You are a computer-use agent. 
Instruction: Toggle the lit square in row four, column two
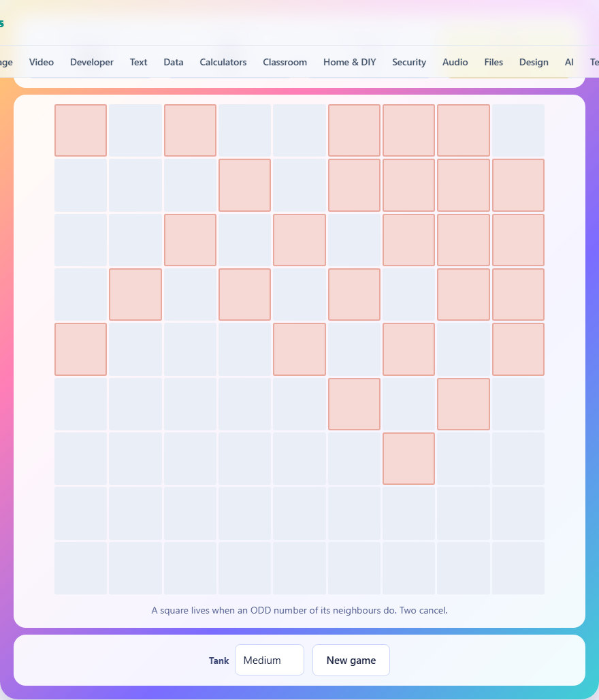pos(135,295)
